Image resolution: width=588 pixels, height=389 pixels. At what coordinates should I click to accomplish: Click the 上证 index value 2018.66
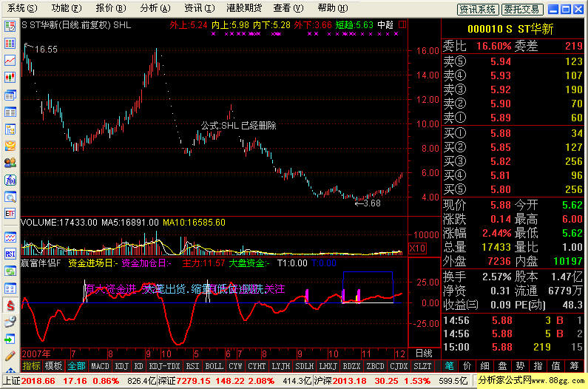point(38,381)
